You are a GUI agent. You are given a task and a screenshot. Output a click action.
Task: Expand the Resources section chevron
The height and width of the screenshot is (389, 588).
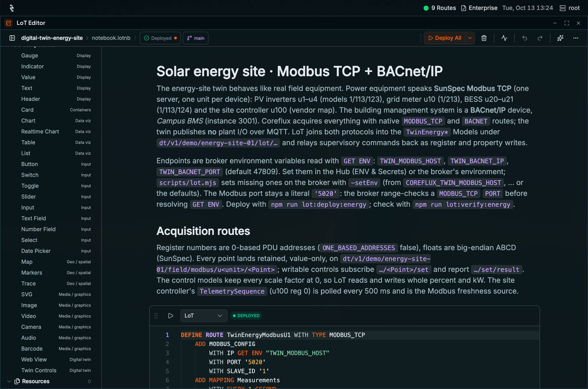(x=9, y=381)
